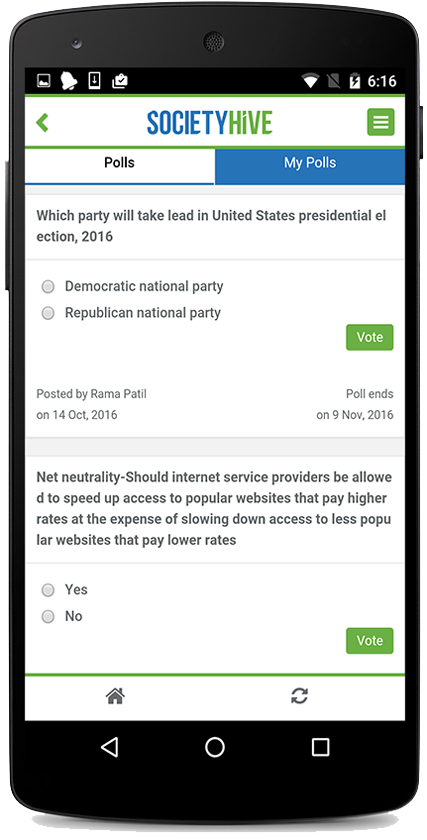This screenshot has width=427, height=840.
Task: Tap the download icon in status bar
Action: tap(94, 81)
